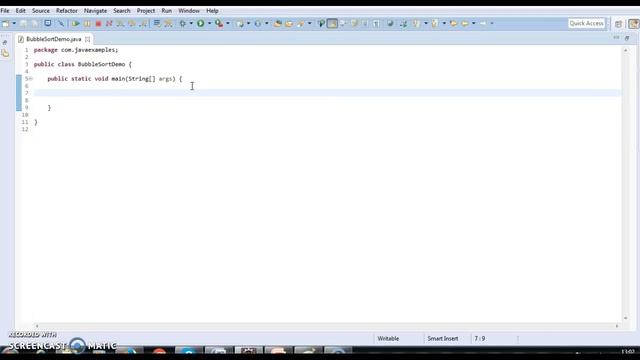Screen dimensions: 640x360
Task: Open the Edit menu
Action: click(x=20, y=11)
